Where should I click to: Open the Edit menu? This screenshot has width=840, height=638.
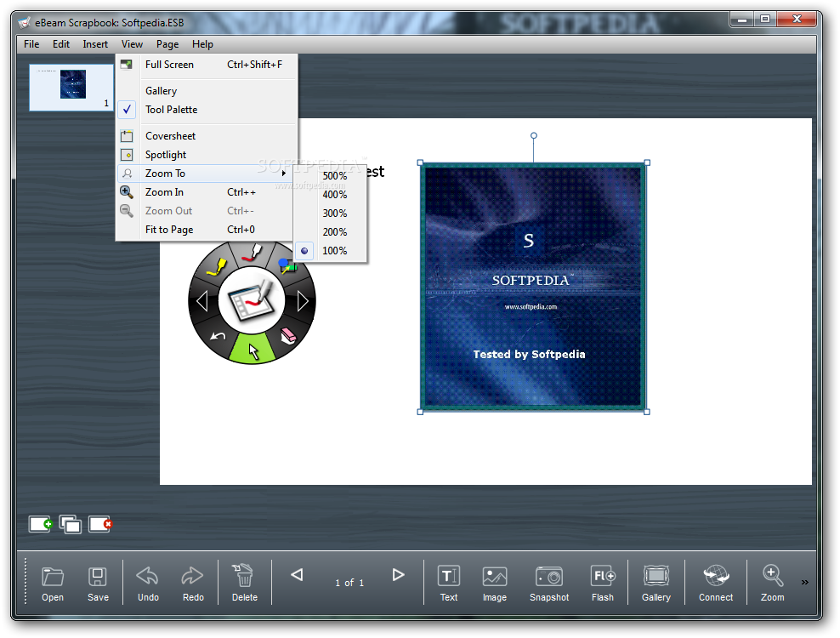pos(61,44)
